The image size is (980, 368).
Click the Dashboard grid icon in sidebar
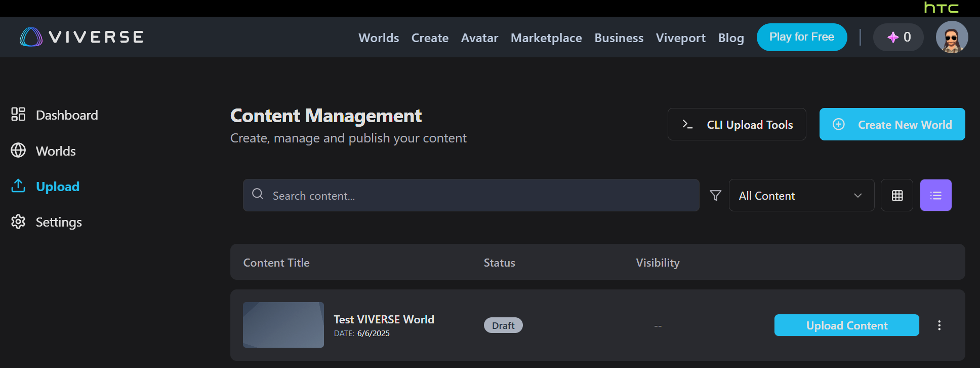[x=18, y=115]
